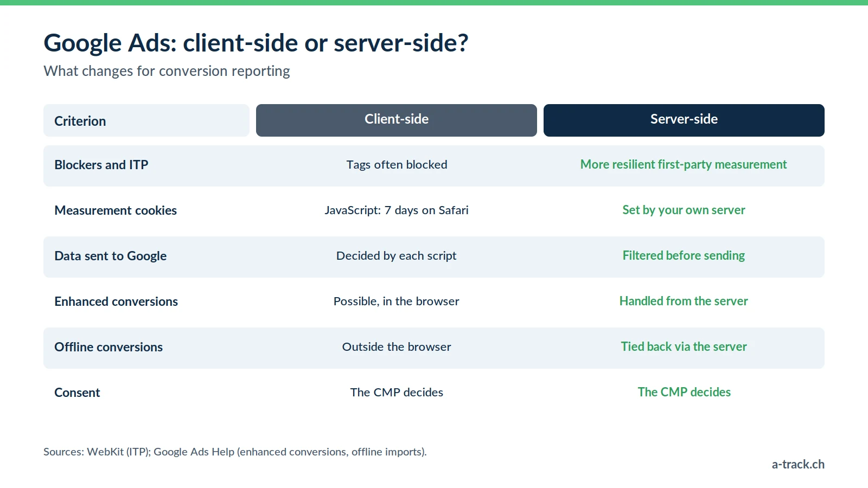
Task: Click the 'Consent' row label
Action: pyautogui.click(x=77, y=393)
